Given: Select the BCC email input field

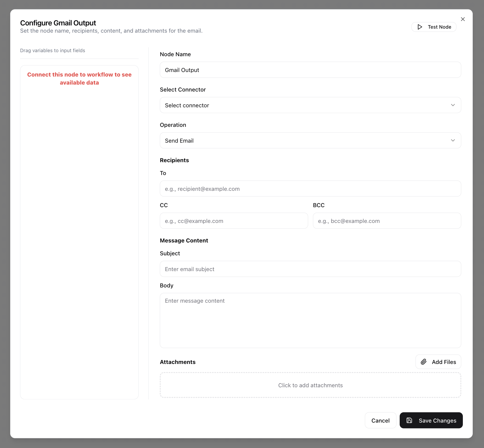Looking at the screenshot, I should click(x=387, y=221).
